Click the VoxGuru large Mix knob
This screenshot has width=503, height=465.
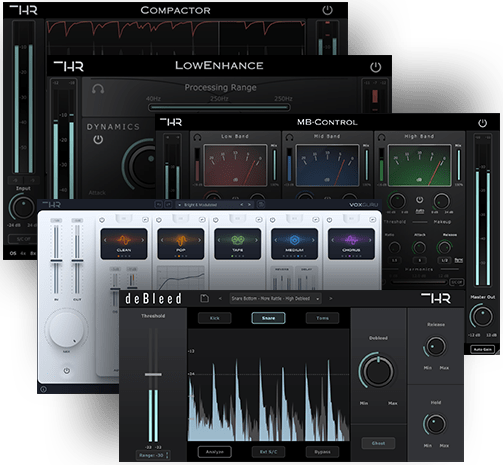pyautogui.click(x=66, y=328)
